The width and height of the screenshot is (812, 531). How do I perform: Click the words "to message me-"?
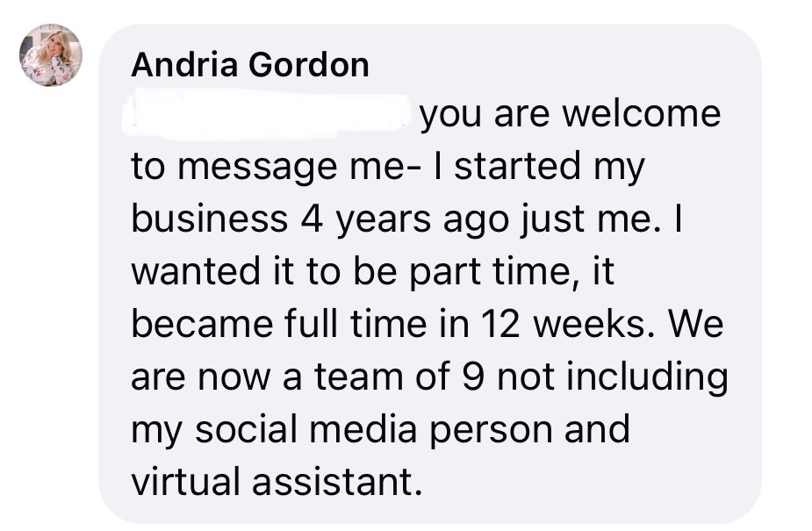pyautogui.click(x=269, y=169)
